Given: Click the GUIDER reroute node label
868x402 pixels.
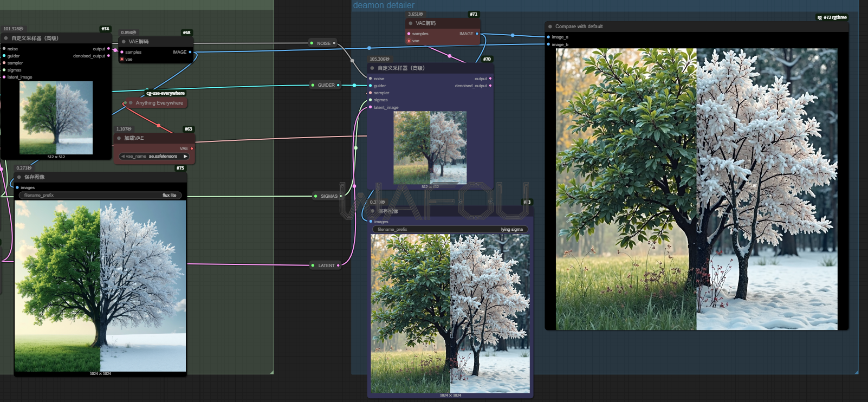Looking at the screenshot, I should pyautogui.click(x=326, y=85).
